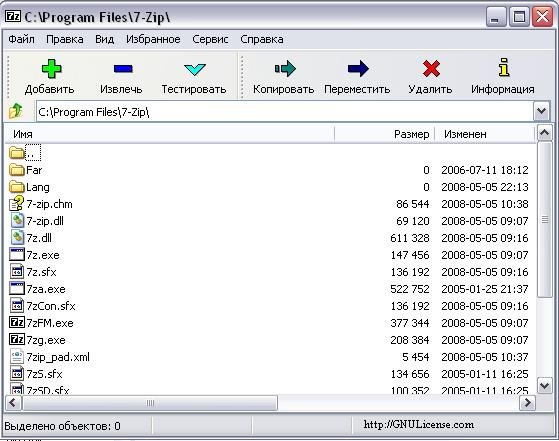Click the folder name Lang

pos(38,187)
